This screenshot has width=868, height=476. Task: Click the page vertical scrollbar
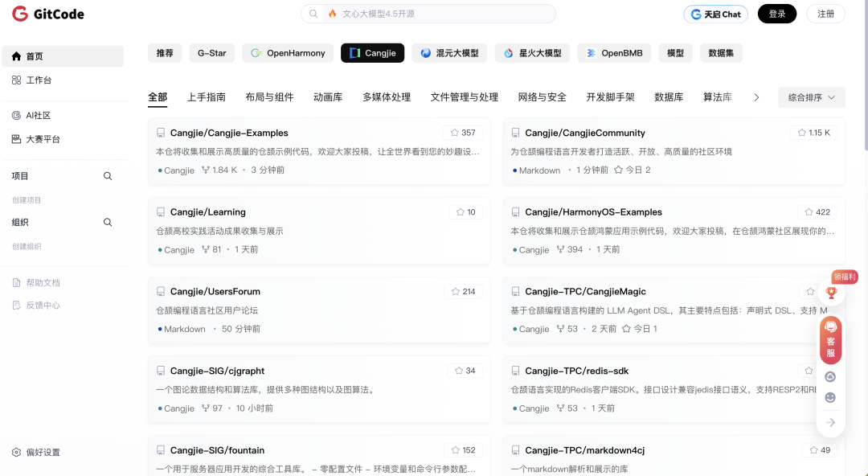coord(866,75)
